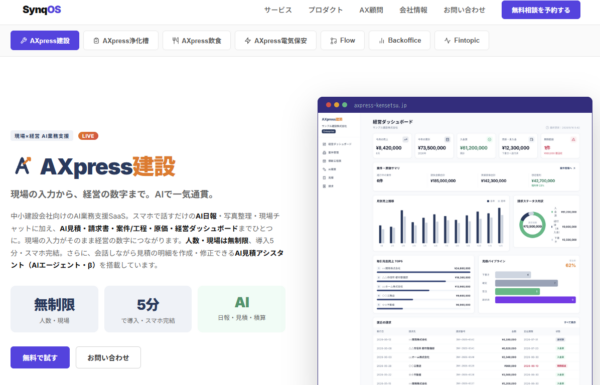Click the 無料相談を予約する button
600x385 pixels.
pyautogui.click(x=541, y=10)
